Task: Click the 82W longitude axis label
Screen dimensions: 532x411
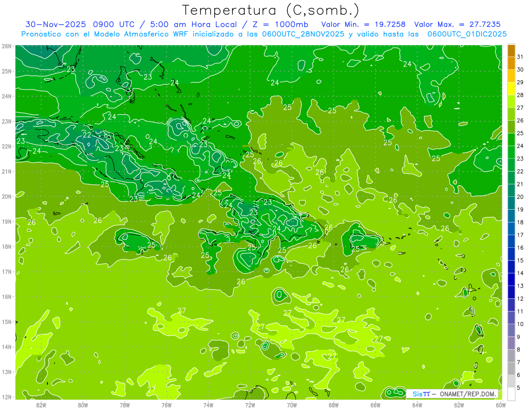Action: [41, 405]
